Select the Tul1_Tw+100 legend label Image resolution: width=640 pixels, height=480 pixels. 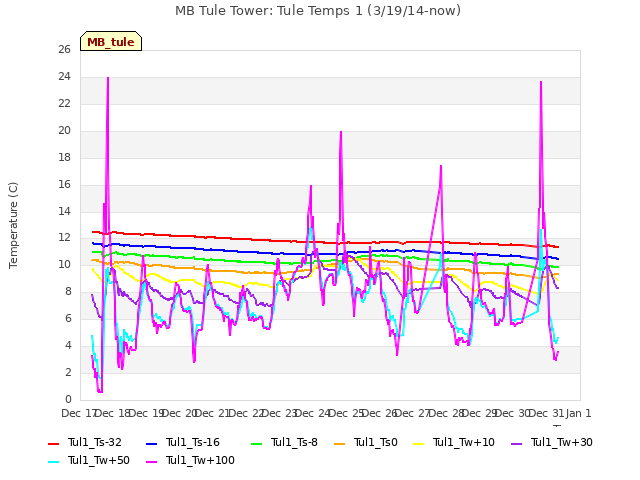click(x=200, y=460)
